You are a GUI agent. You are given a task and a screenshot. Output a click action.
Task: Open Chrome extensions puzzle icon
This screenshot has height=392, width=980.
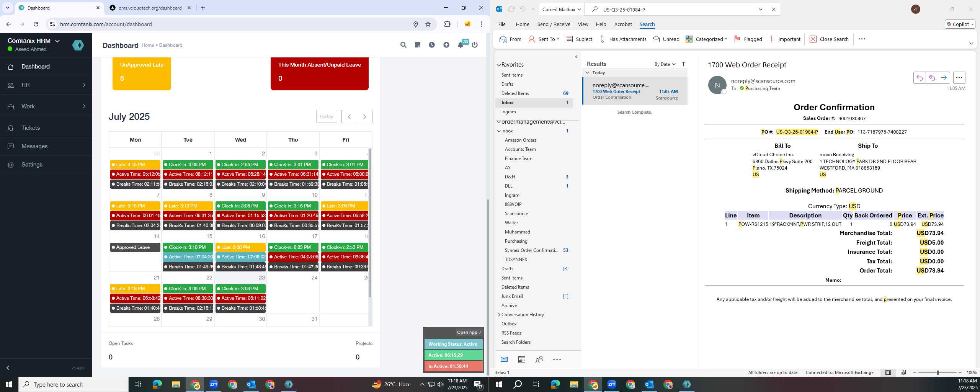pyautogui.click(x=447, y=24)
